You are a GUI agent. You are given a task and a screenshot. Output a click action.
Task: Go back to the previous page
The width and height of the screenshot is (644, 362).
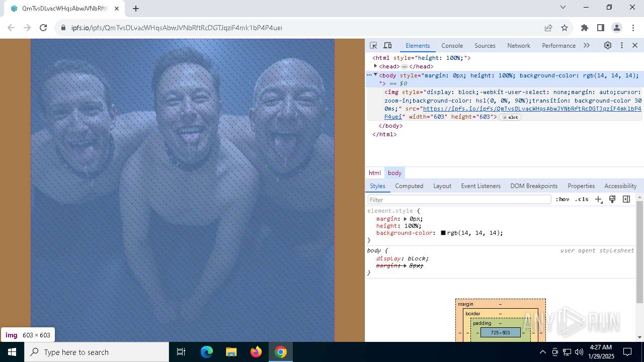coord(11,28)
